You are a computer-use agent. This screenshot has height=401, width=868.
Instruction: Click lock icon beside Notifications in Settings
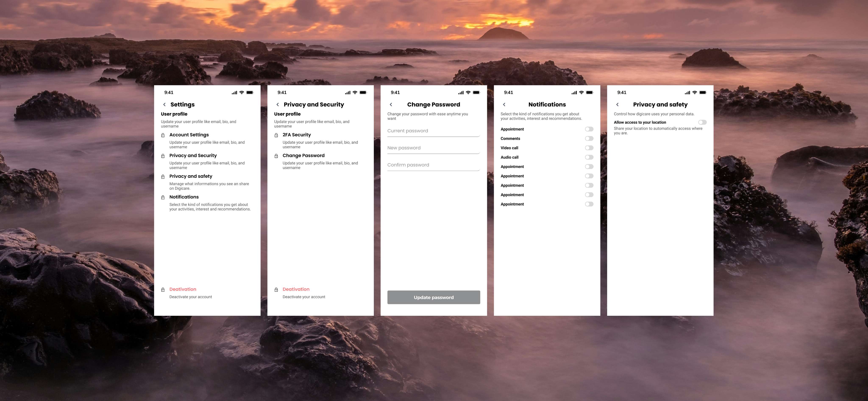coord(163,197)
